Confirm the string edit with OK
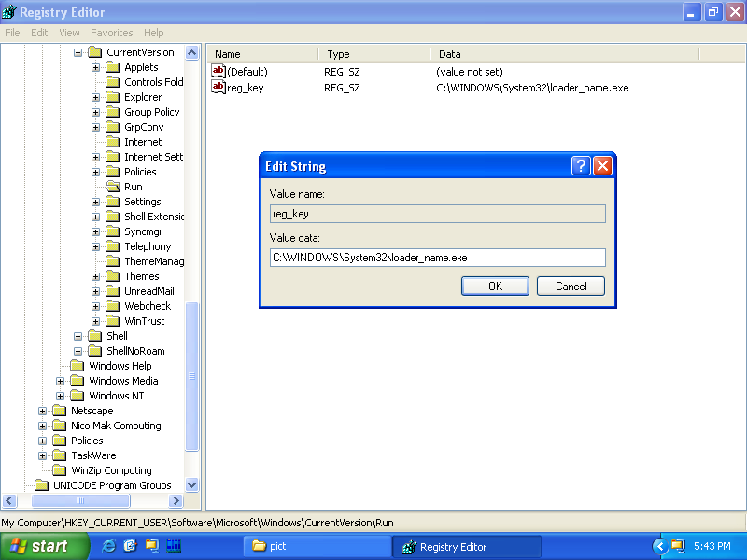Screen dimensions: 747x560 pos(495,287)
